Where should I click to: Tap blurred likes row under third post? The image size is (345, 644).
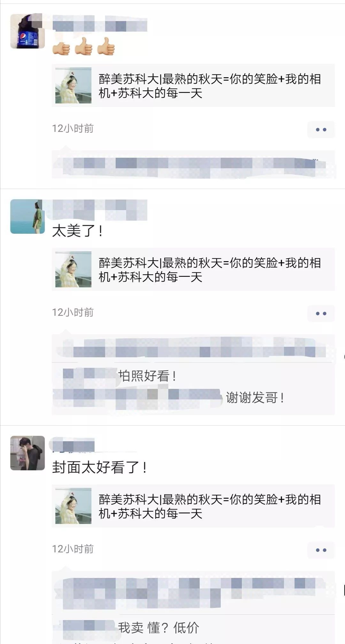[193, 593]
